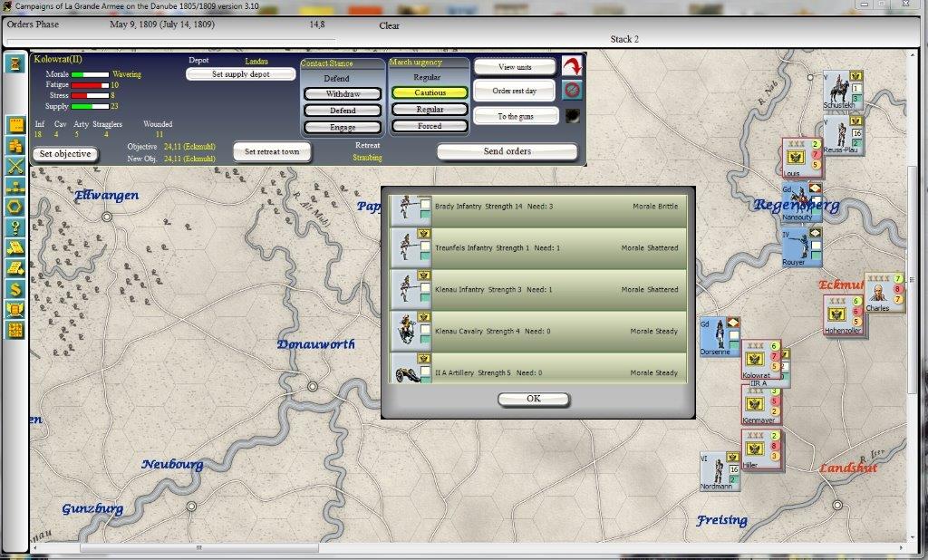Click the Klenau Cavalry horseman portrait
This screenshot has height=560, width=928.
tap(406, 331)
